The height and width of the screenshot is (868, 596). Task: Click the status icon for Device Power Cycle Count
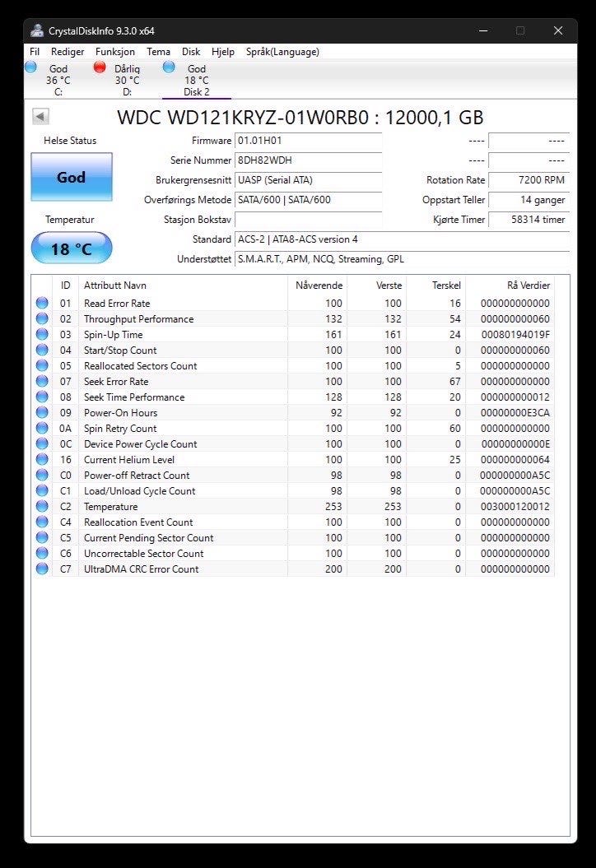pos(42,443)
